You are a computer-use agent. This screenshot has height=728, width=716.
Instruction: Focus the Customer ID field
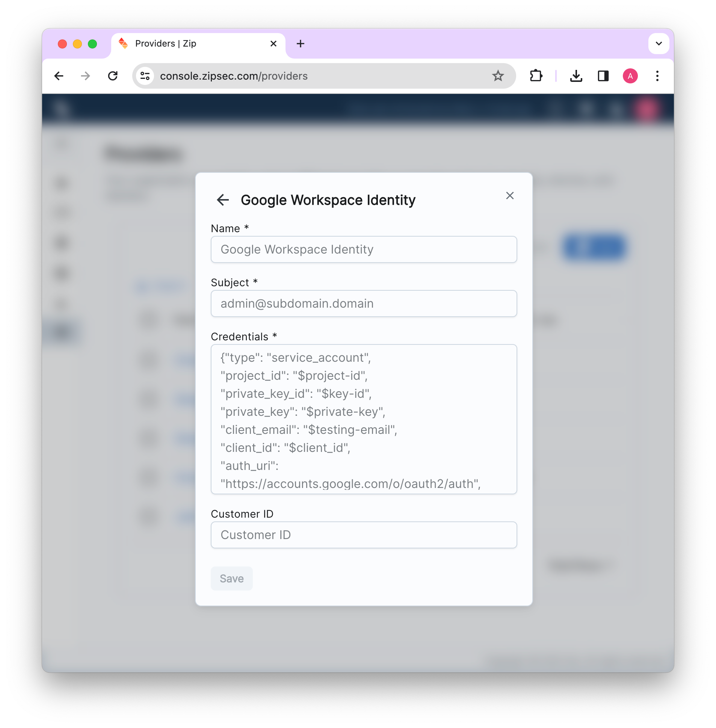tap(364, 535)
